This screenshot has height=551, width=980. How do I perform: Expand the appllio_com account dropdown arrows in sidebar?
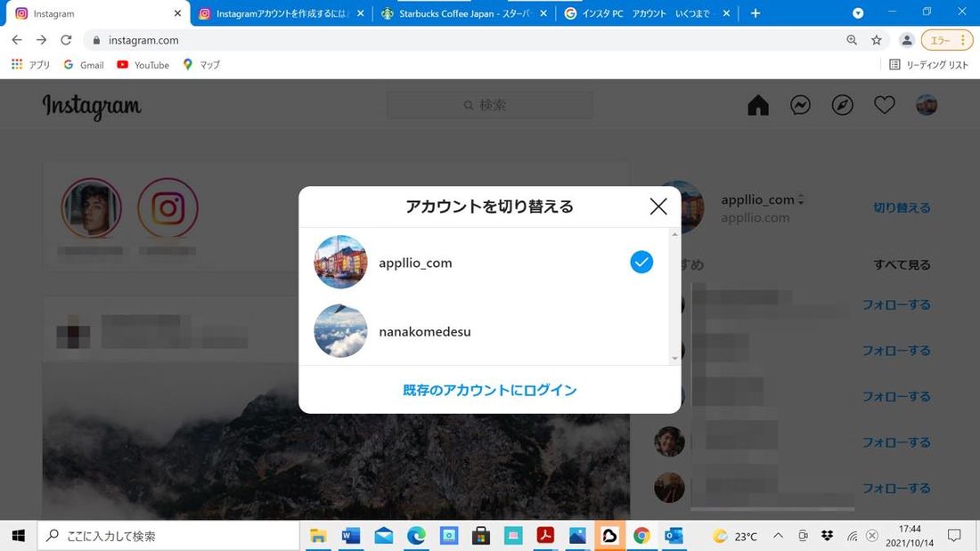point(801,200)
